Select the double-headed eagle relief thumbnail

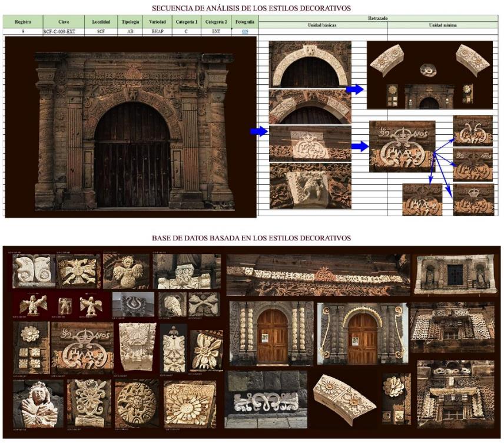78,271
